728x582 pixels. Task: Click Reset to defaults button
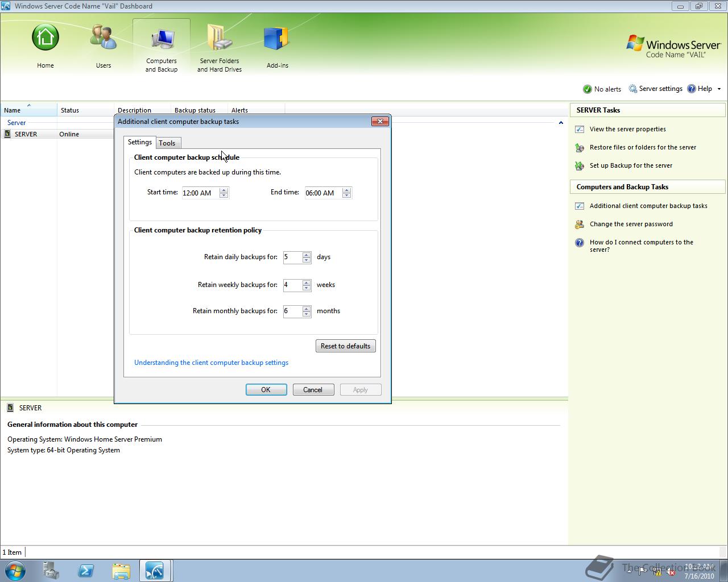pos(345,346)
